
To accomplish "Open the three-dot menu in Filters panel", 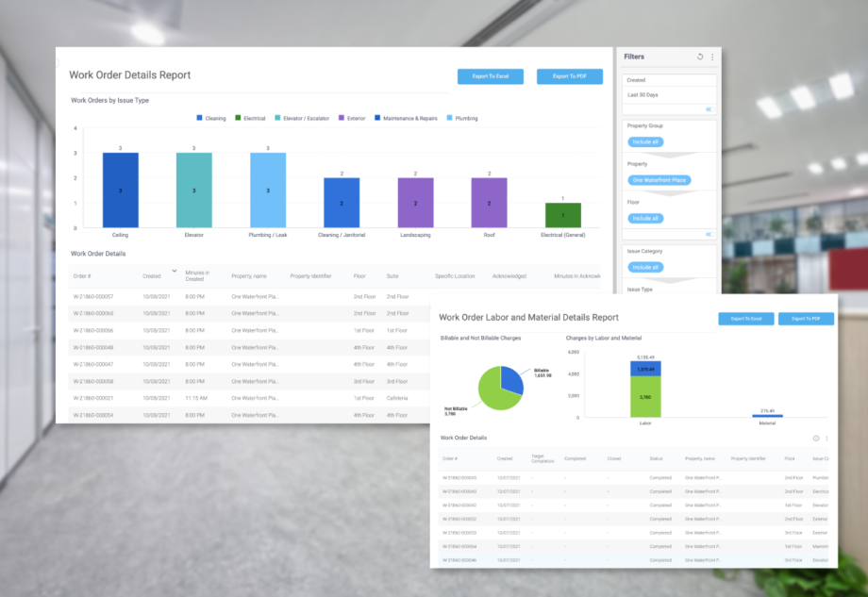I will [712, 57].
